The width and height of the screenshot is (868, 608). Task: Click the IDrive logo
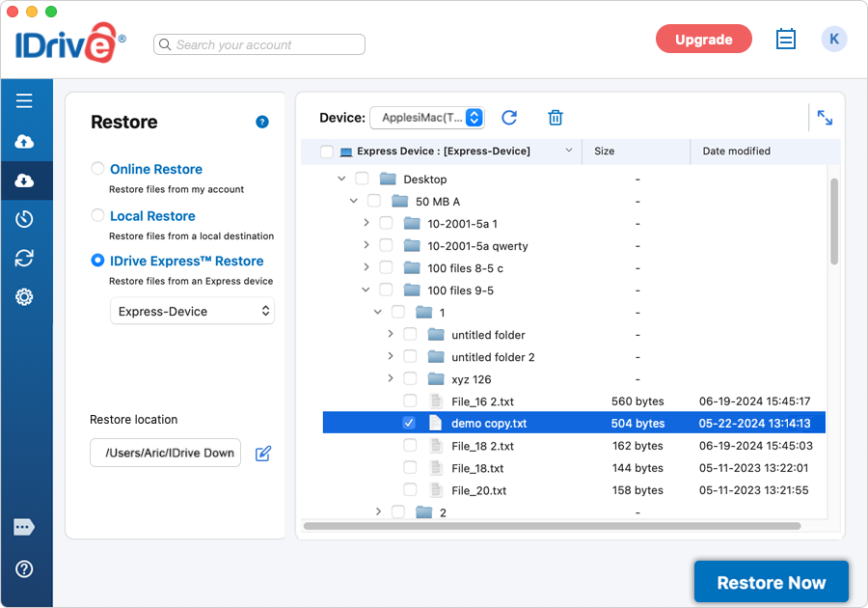[x=70, y=42]
